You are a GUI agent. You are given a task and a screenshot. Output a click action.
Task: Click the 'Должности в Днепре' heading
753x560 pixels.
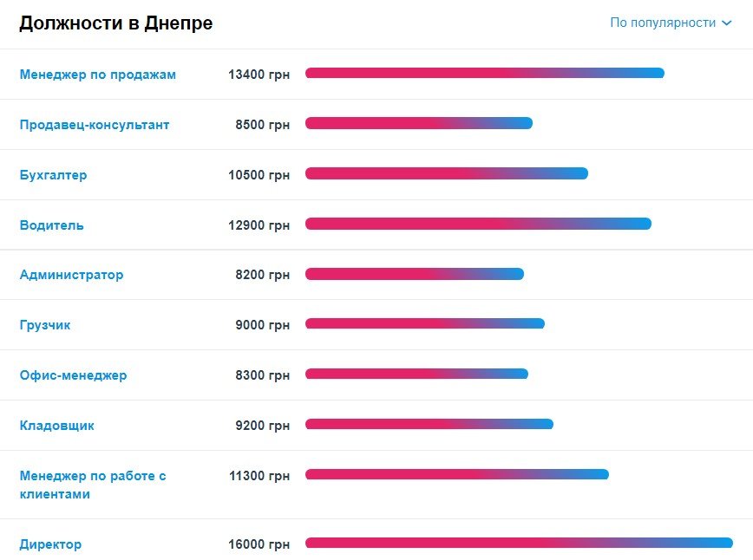116,23
